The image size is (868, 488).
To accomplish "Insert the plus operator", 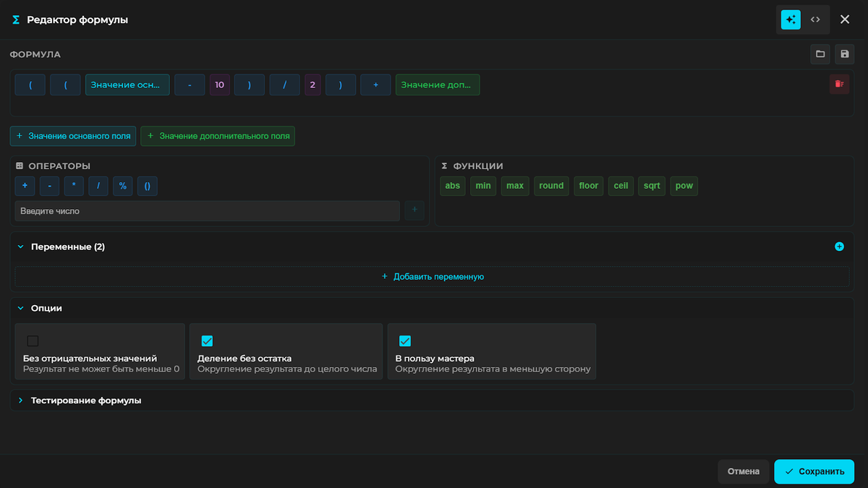I will 25,186.
